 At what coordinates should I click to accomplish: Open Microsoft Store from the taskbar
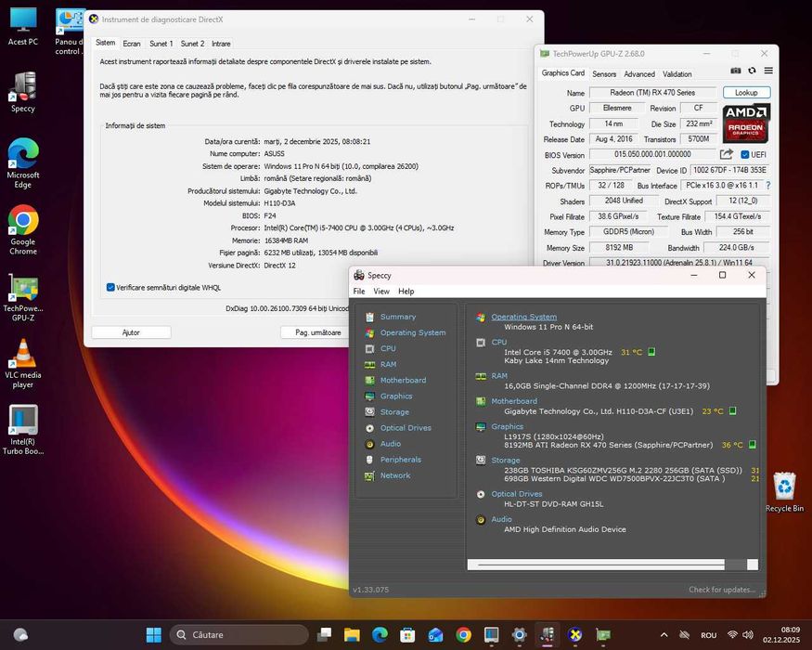[407, 634]
